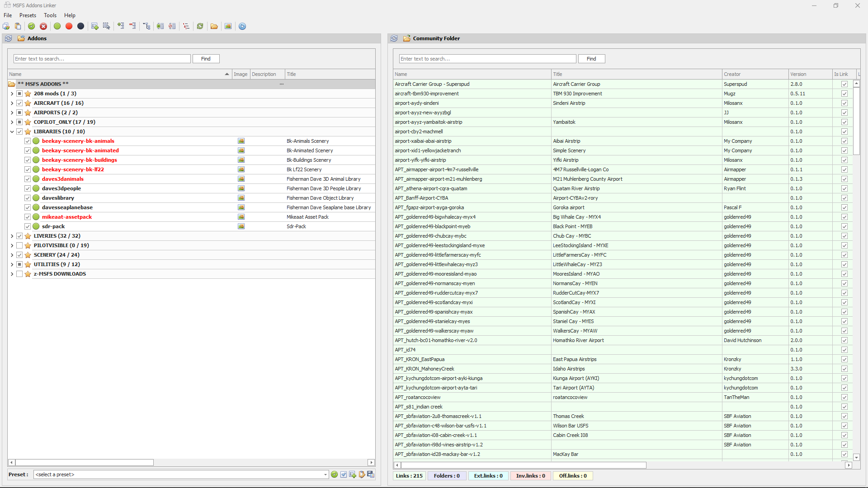The height and width of the screenshot is (488, 868).
Task: Enable the PILOTVISIBLE group checkbox
Action: coord(19,245)
